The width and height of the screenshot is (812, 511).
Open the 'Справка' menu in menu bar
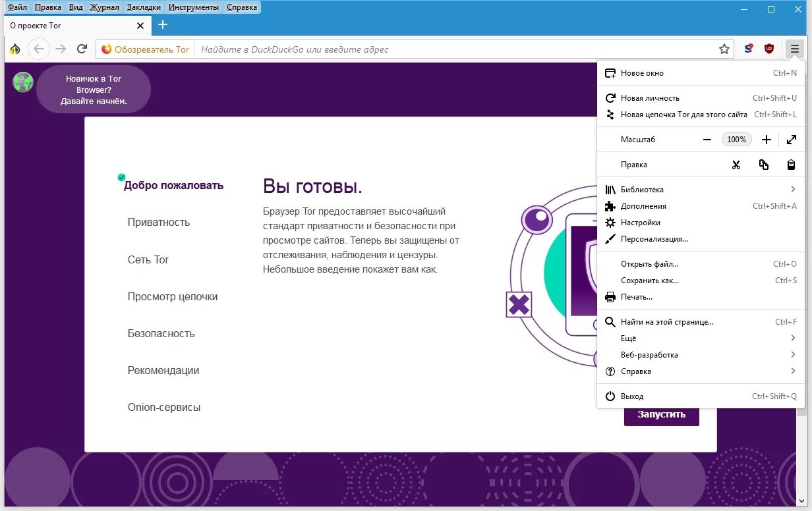(242, 7)
